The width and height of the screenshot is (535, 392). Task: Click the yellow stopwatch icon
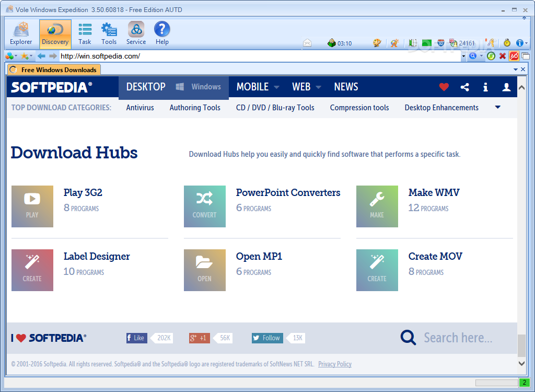pos(507,43)
